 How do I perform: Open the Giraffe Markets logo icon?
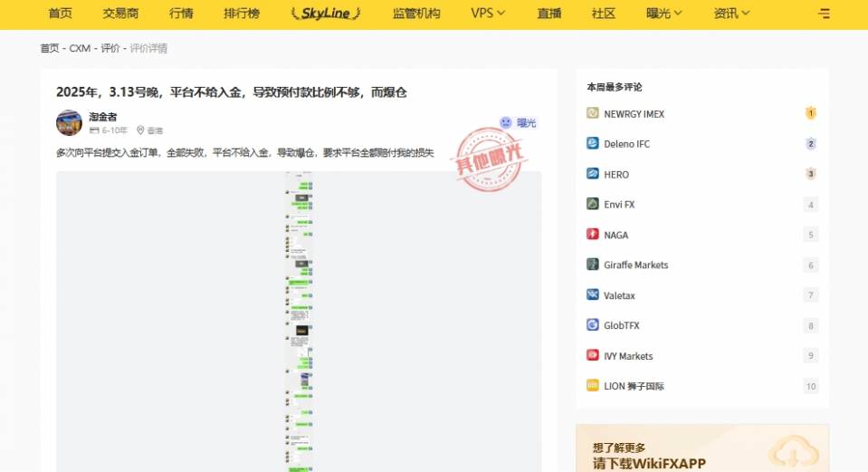coord(592,264)
